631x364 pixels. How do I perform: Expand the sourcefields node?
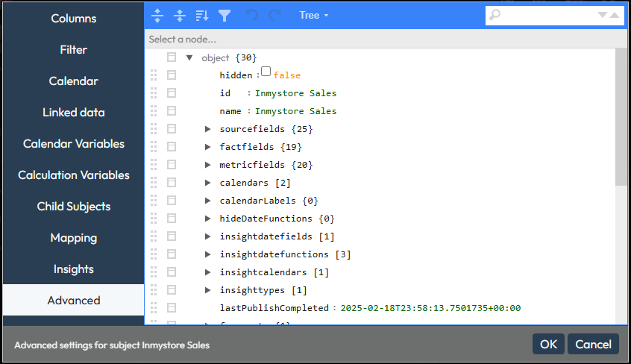click(x=207, y=129)
